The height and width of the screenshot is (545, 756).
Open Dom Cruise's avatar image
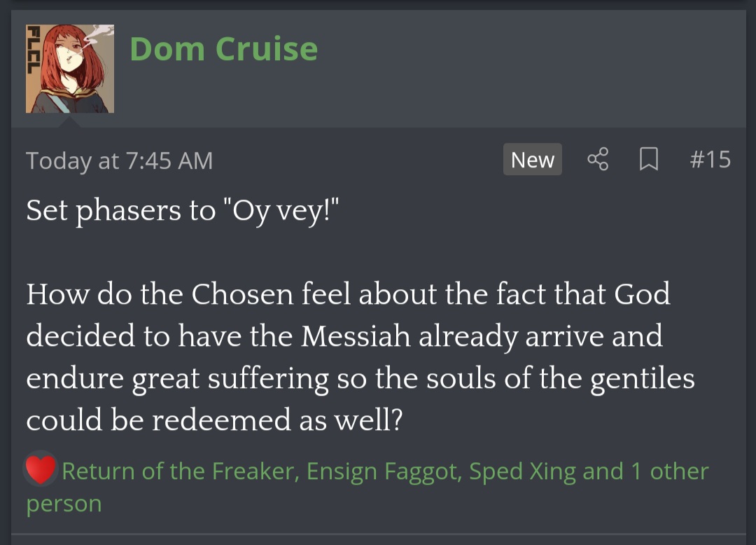(x=70, y=69)
